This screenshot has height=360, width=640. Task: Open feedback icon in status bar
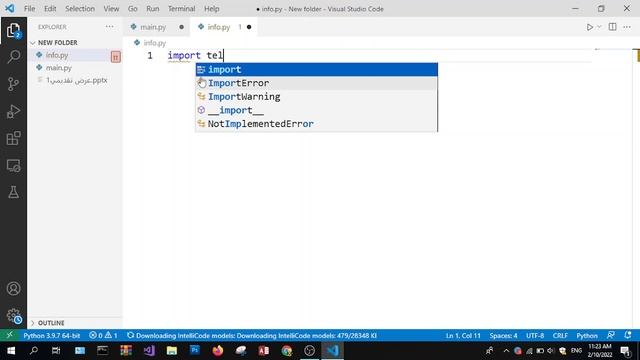[611, 335]
